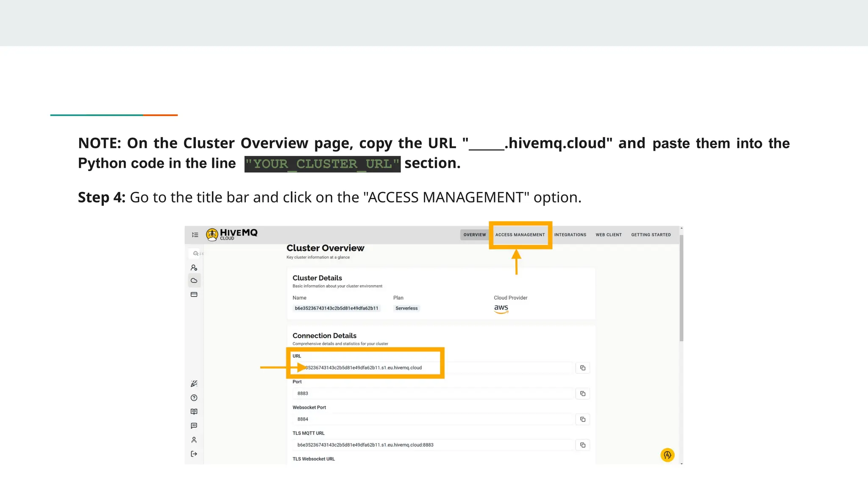Open the account profile icon
Viewport: 868px width, 488px height.
194,440
